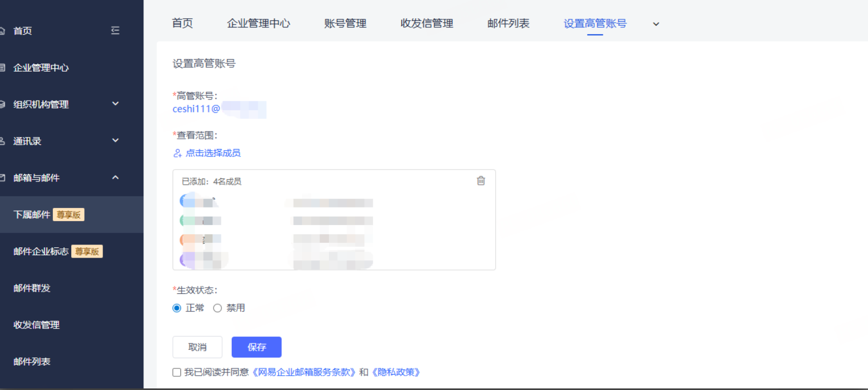Switch to the 账号管理 tab
This screenshot has height=390, width=868.
pyautogui.click(x=345, y=23)
